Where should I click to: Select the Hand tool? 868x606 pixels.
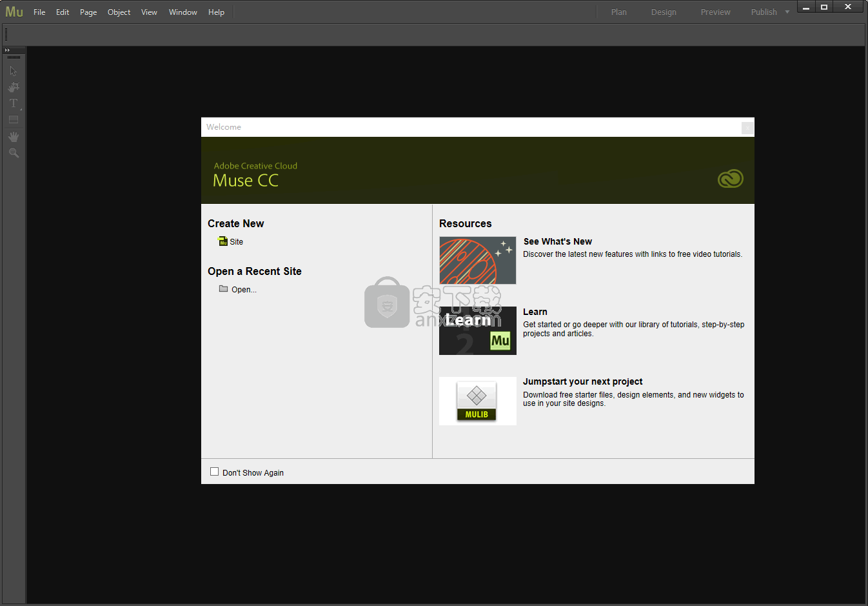(x=14, y=137)
